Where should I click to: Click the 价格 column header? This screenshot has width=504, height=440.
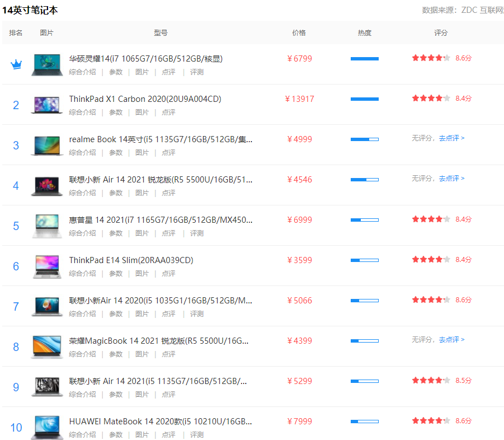tap(299, 32)
